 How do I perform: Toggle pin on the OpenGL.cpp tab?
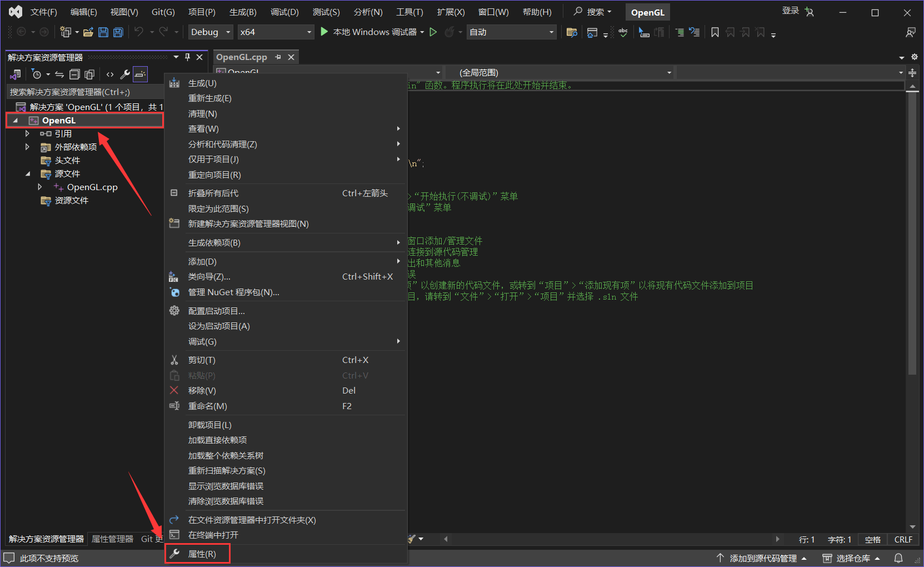(278, 57)
